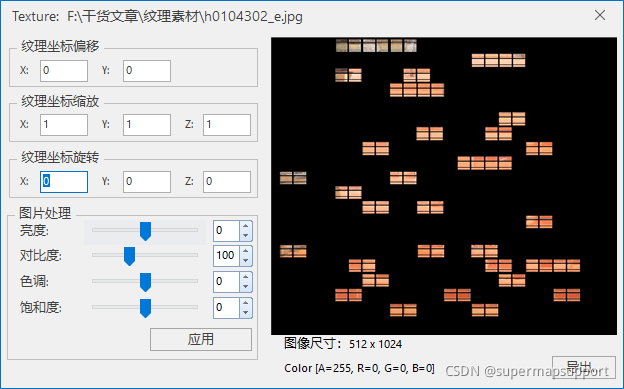Click the 色调 hue slider handle
Viewport: 624px width, 389px height.
[x=145, y=282]
